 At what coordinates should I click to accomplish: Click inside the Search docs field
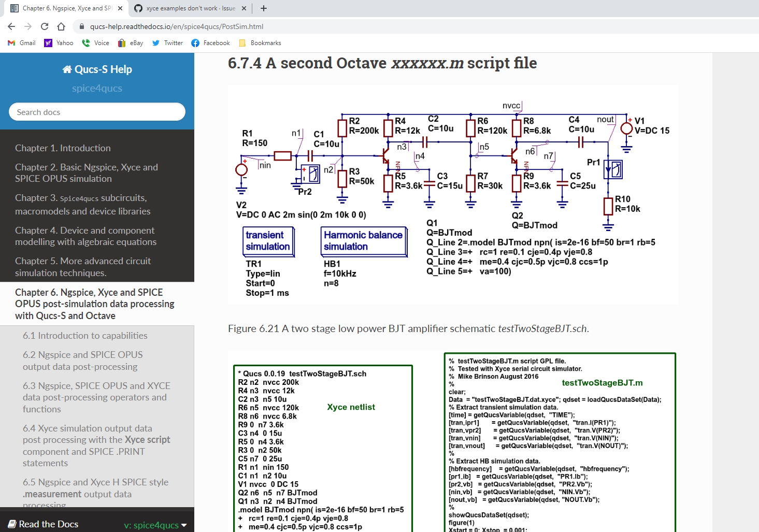click(x=96, y=112)
